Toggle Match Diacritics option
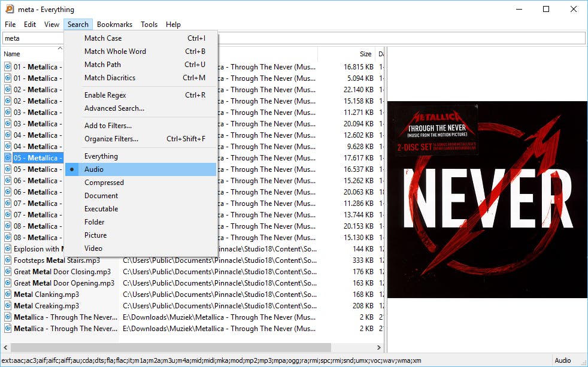Screen dimensions: 588x367 (x=141, y=78)
